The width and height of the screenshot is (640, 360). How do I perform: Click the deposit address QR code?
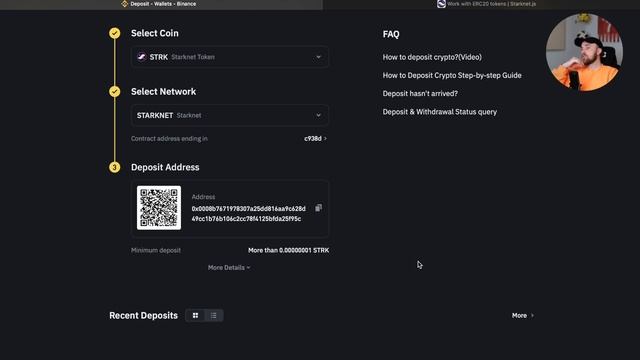(159, 208)
